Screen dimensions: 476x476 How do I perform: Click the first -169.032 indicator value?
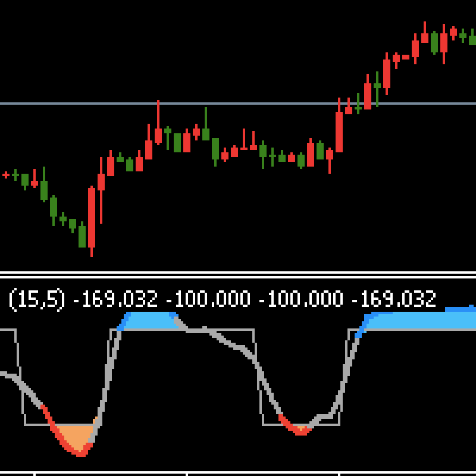point(115,299)
